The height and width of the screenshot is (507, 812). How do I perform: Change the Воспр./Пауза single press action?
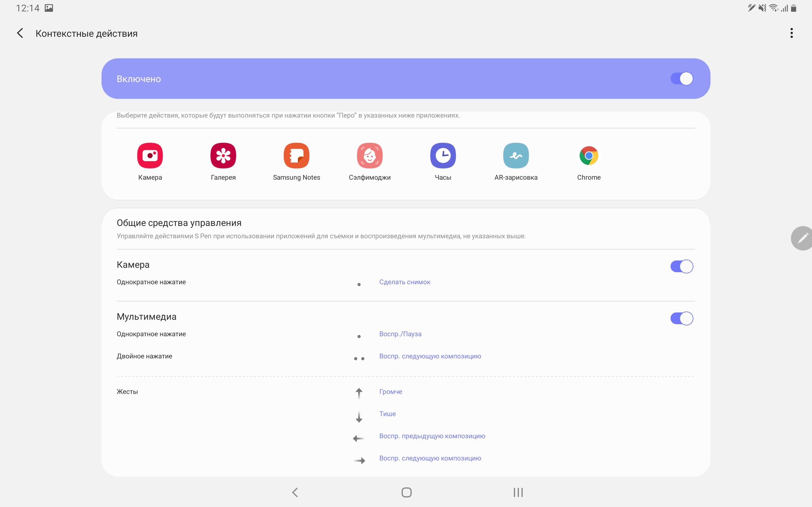[400, 334]
